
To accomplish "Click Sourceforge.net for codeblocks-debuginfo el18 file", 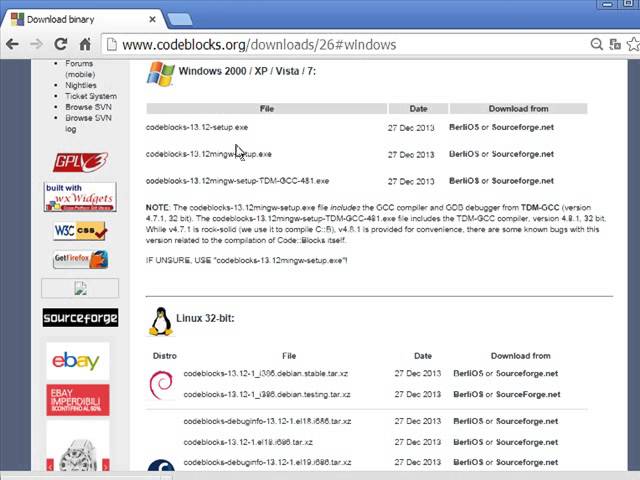I will [527, 421].
